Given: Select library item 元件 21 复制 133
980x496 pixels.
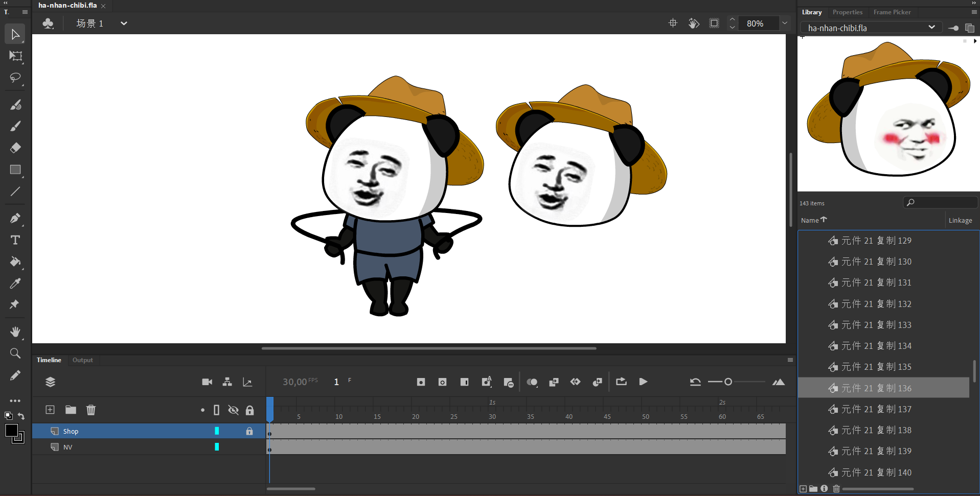Looking at the screenshot, I should pyautogui.click(x=876, y=325).
